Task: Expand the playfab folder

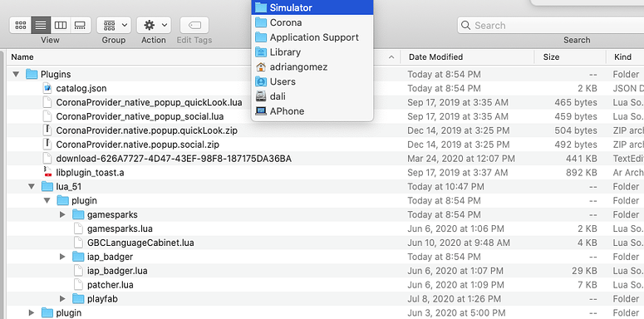Action: point(62,298)
